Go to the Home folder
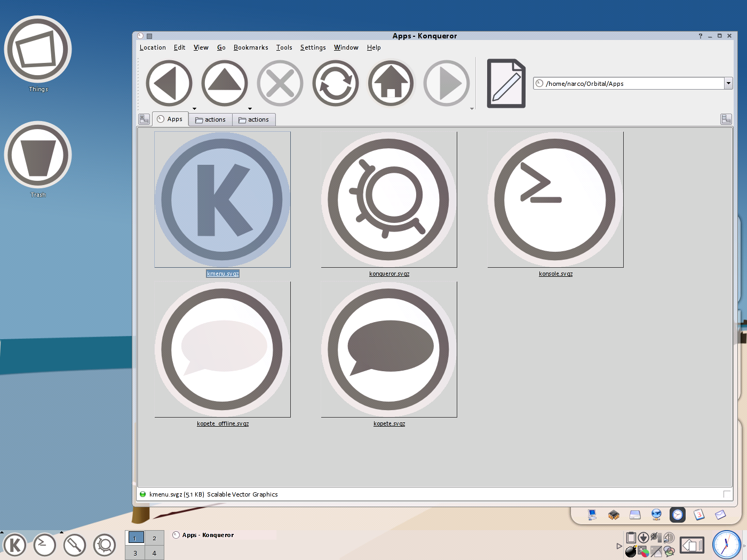 (x=391, y=83)
